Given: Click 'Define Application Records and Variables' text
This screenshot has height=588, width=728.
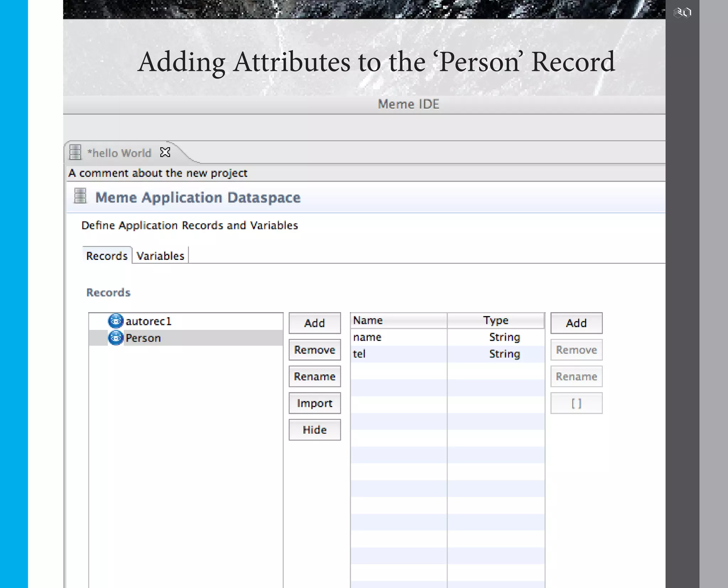Looking at the screenshot, I should click(x=189, y=225).
